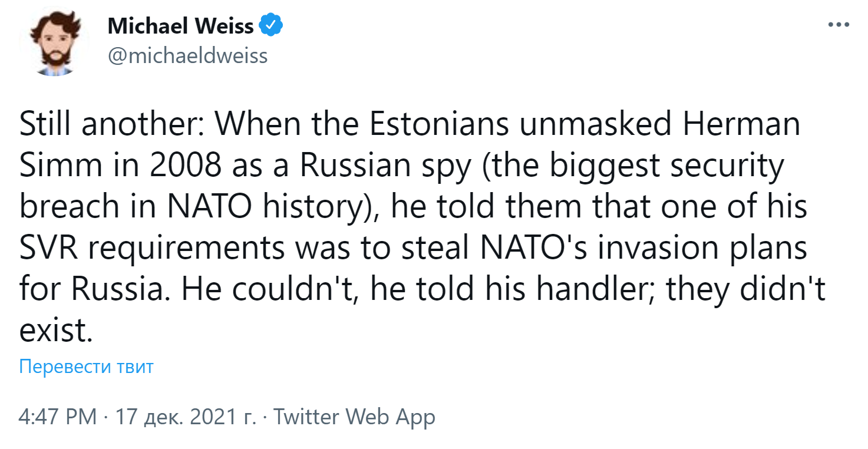Click the final word "exist." in the tweet
The width and height of the screenshot is (868, 449).
tap(57, 331)
